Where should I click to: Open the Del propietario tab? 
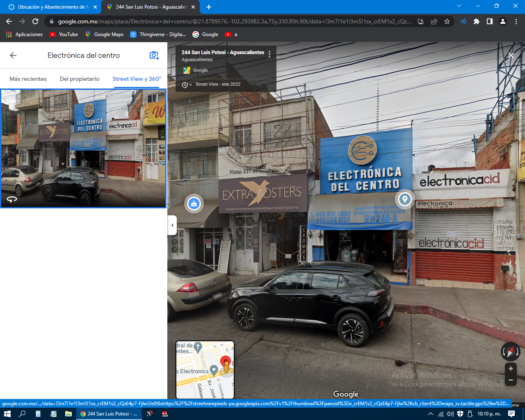point(80,79)
